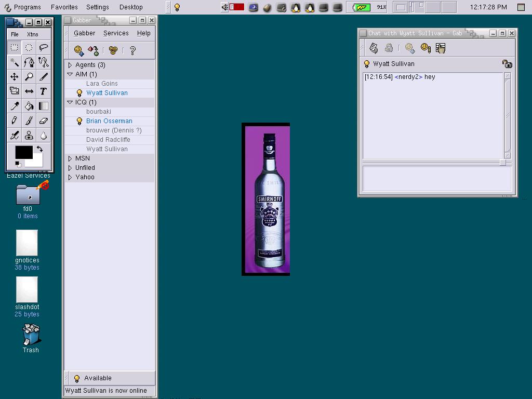Select the Rectangular selection tool
This screenshot has width=532, height=399.
pos(14,47)
